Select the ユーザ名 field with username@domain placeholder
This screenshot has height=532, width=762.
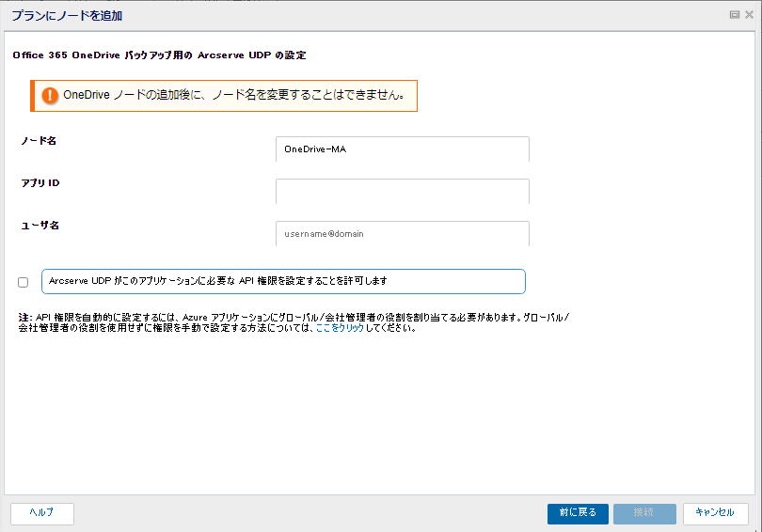point(403,233)
